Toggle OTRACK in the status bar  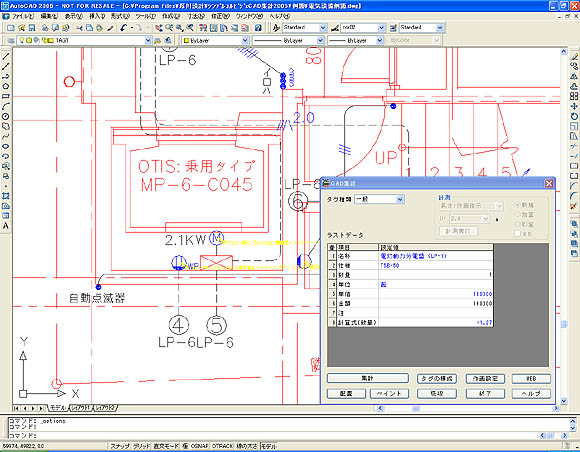pos(222,446)
